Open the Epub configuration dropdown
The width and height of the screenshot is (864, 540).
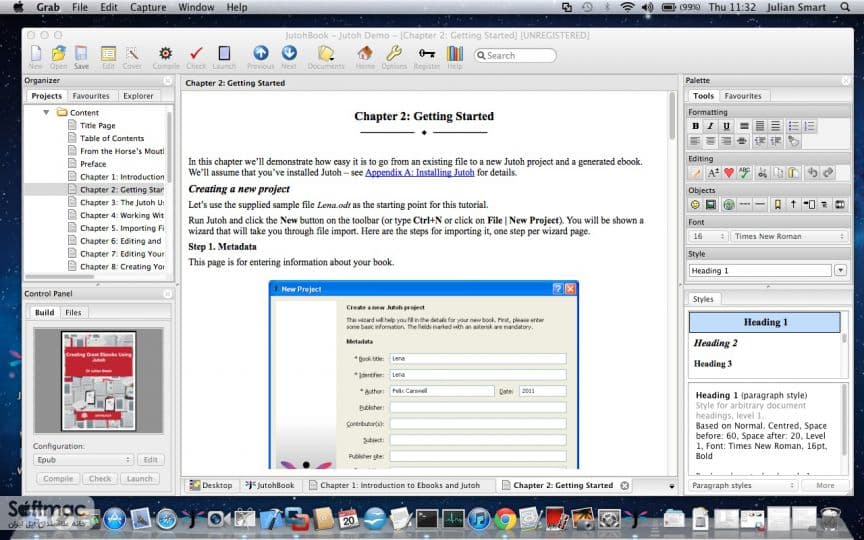pyautogui.click(x=83, y=460)
